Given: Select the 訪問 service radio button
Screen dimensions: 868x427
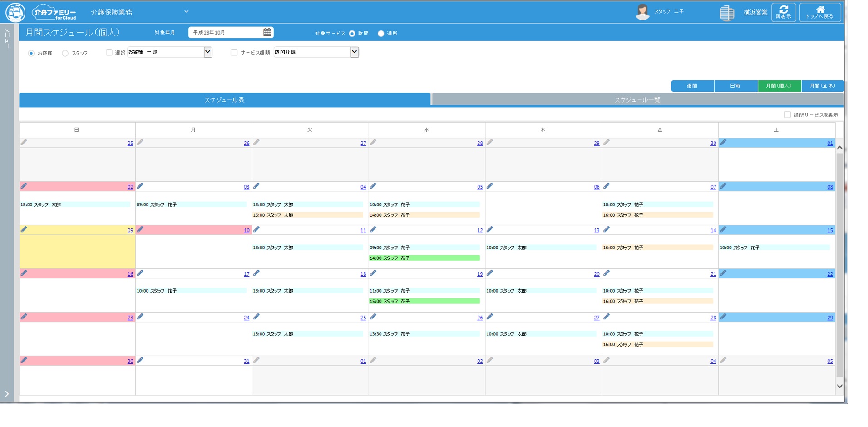Looking at the screenshot, I should coord(352,33).
